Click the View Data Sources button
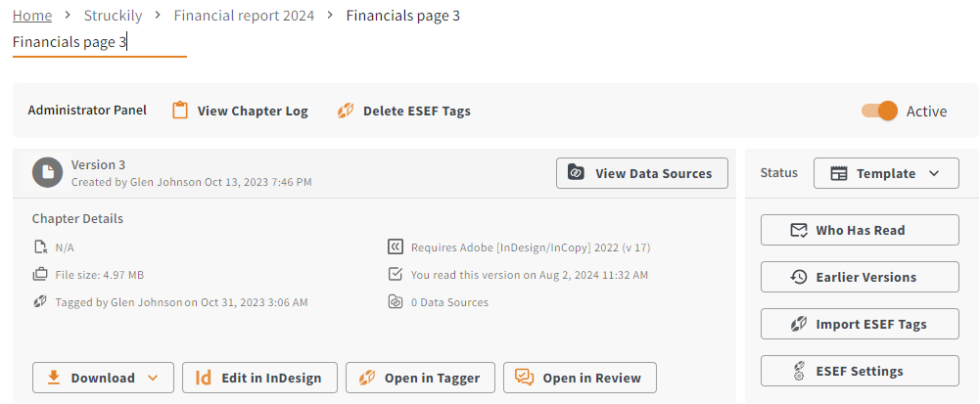Screen dimensions: 980x404 click(642, 173)
